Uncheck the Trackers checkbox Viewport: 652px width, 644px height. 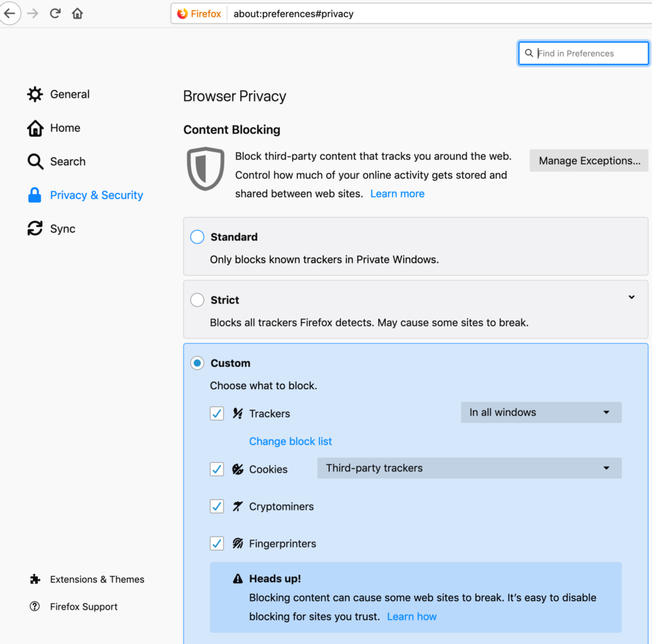[x=216, y=413]
